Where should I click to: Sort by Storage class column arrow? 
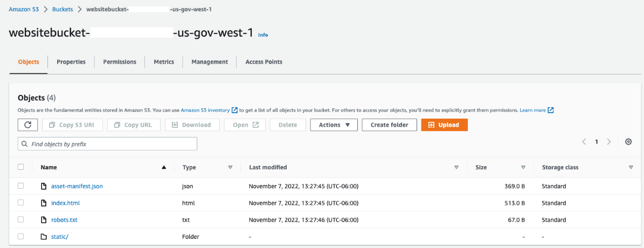pyautogui.click(x=631, y=168)
